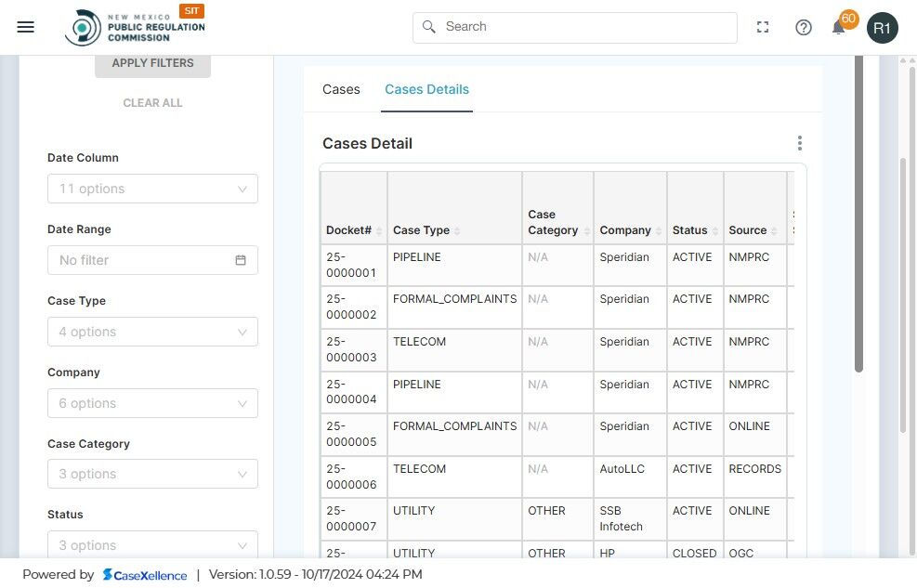Click the APPLY FILTERS button
The image size is (917, 588).
[152, 64]
